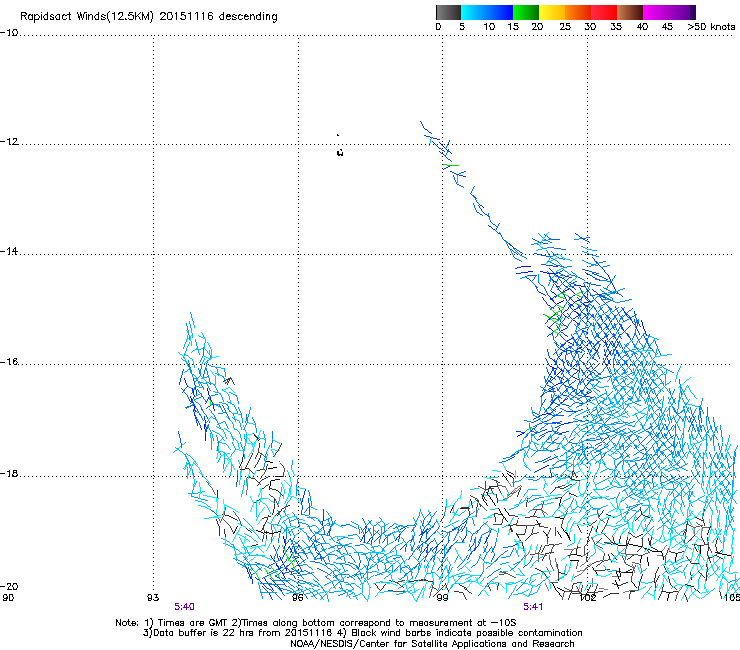Click the latitude label '-16'
The width and height of the screenshot is (740, 650).
coord(9,362)
